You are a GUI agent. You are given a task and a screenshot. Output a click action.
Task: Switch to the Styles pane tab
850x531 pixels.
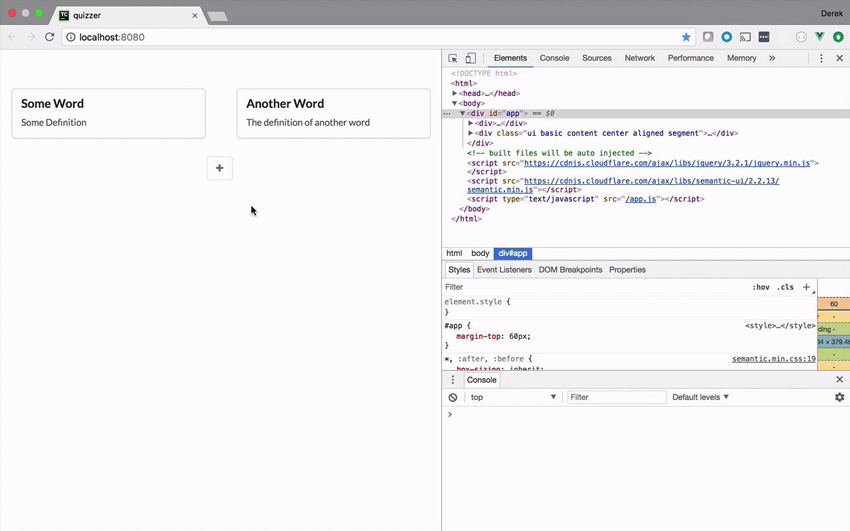459,270
